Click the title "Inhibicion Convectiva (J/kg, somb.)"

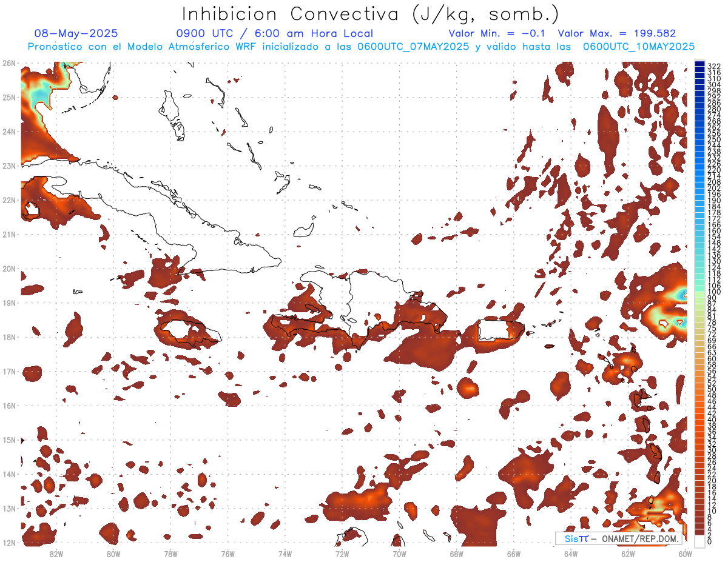370,14
